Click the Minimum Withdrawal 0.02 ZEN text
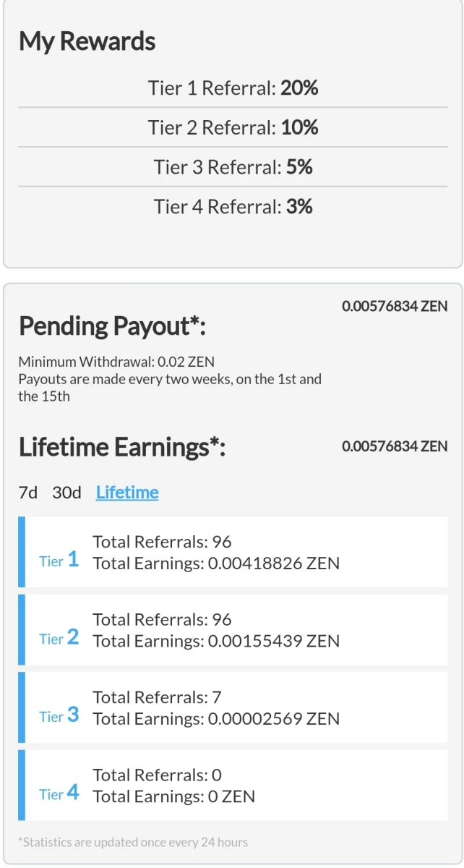The height and width of the screenshot is (868, 464). pos(116,362)
